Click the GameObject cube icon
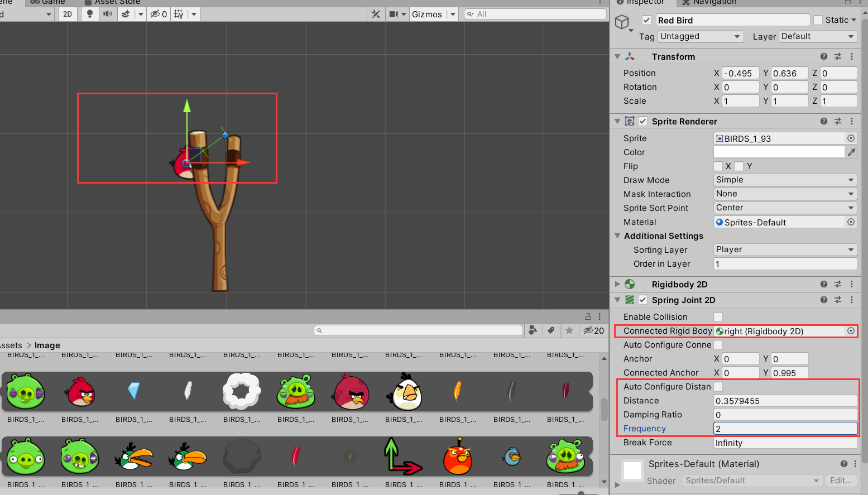 point(622,22)
